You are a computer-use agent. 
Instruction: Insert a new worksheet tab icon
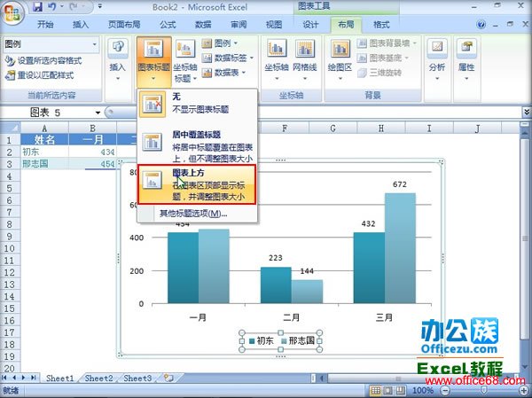pyautogui.click(x=168, y=378)
